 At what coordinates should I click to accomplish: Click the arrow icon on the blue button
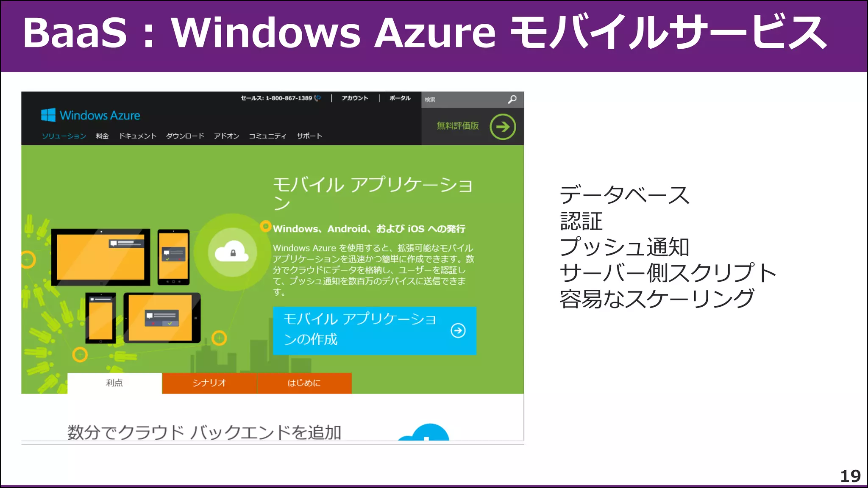[458, 330]
